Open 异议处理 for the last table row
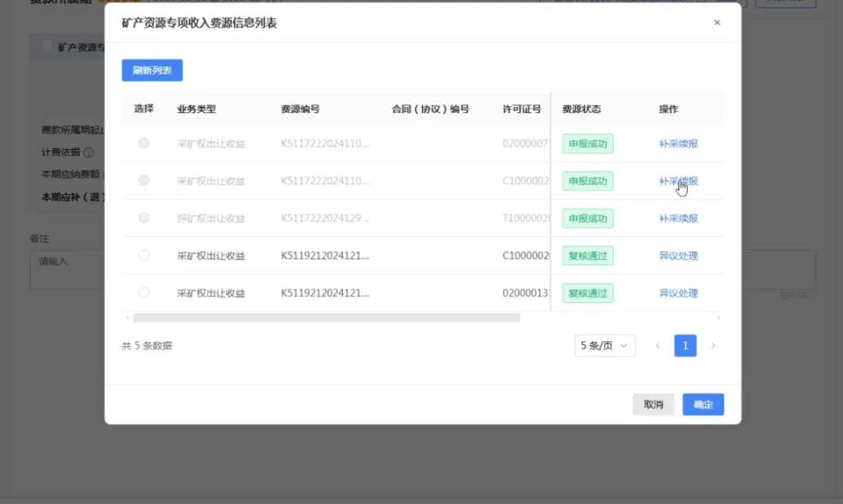Viewport: 843px width, 504px height. click(x=678, y=293)
